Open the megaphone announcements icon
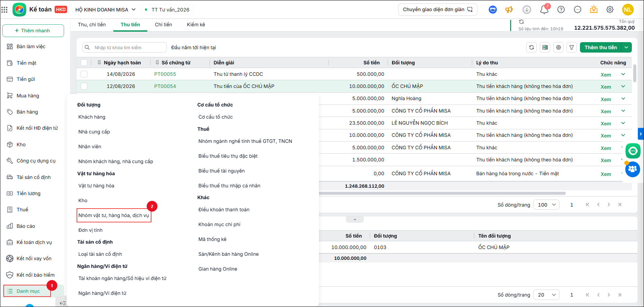Screen dimensions: 644x307 509,10
